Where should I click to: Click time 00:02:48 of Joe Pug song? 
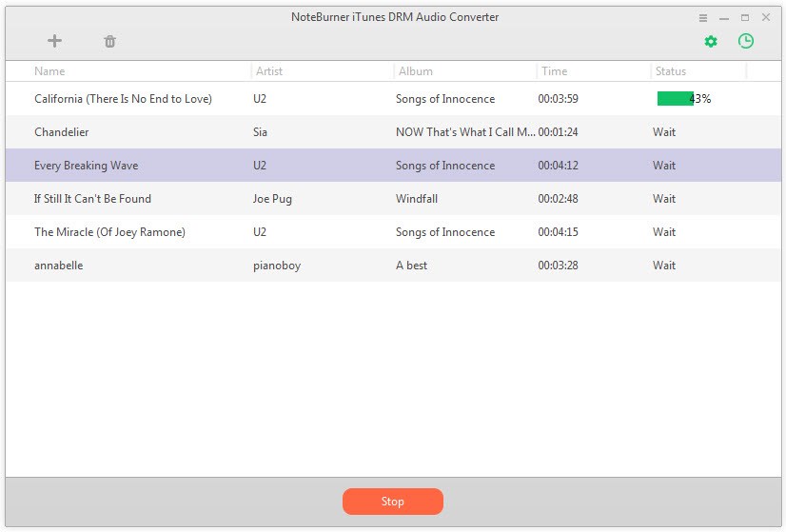558,199
